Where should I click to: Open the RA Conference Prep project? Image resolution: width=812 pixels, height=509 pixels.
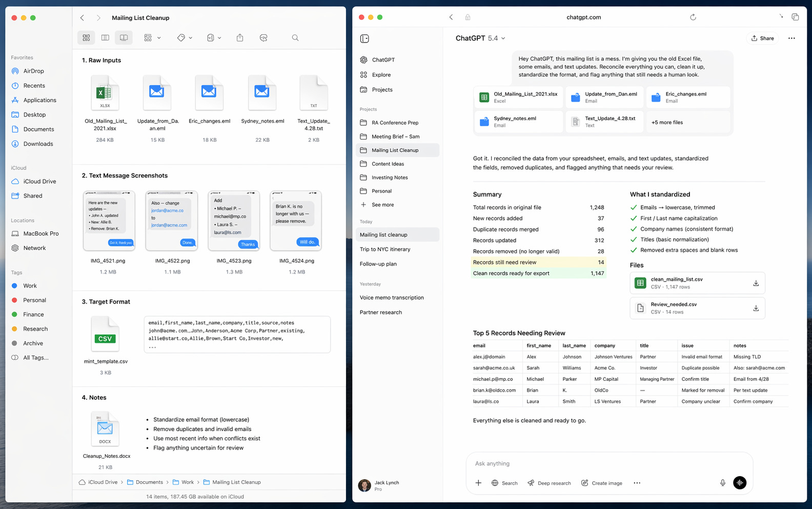point(395,123)
